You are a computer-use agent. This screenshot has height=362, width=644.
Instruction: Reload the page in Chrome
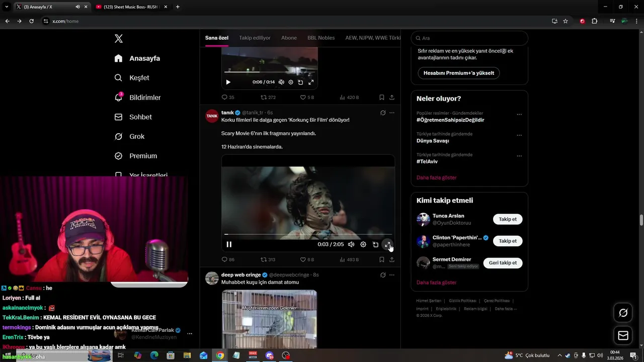point(31,21)
